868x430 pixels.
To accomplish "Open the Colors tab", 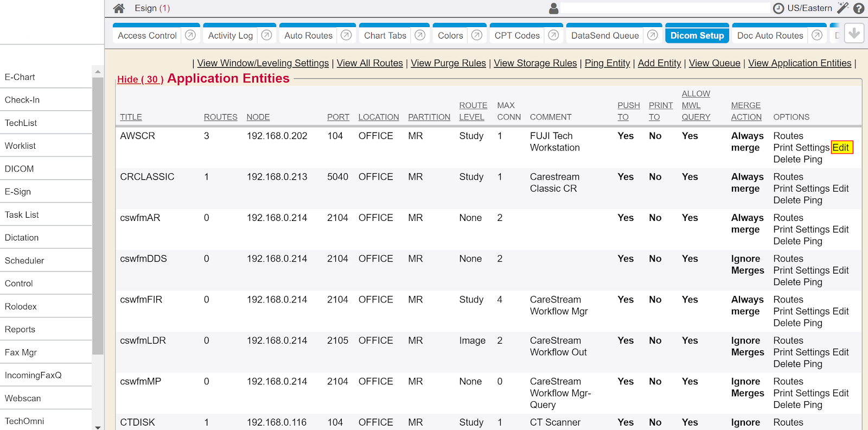I will coord(450,35).
